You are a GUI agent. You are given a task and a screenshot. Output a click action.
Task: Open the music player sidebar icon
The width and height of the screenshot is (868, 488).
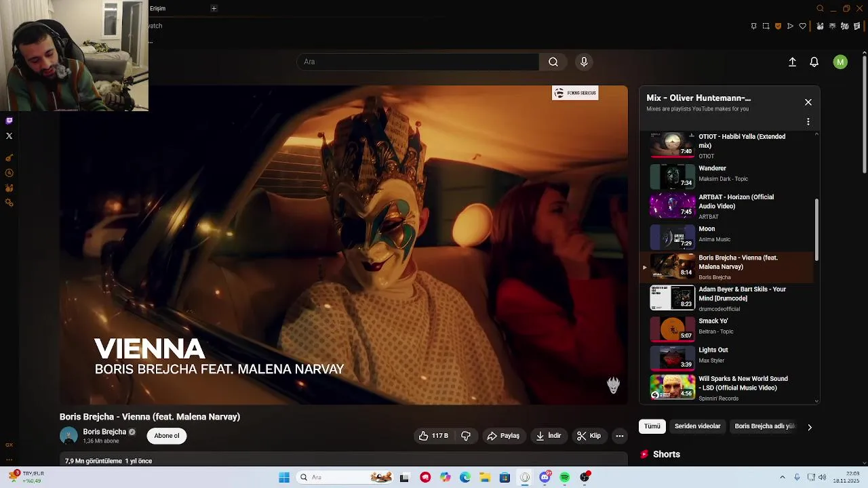(9, 158)
